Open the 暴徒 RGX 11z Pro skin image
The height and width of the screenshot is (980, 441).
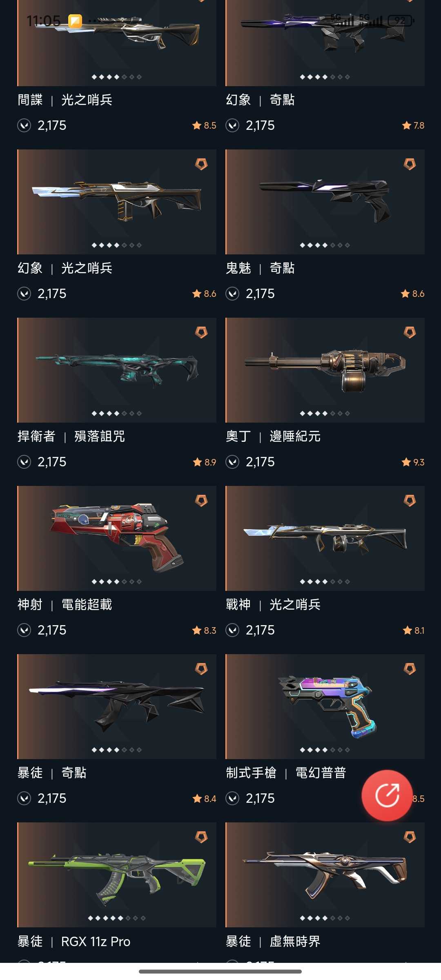coord(117,875)
